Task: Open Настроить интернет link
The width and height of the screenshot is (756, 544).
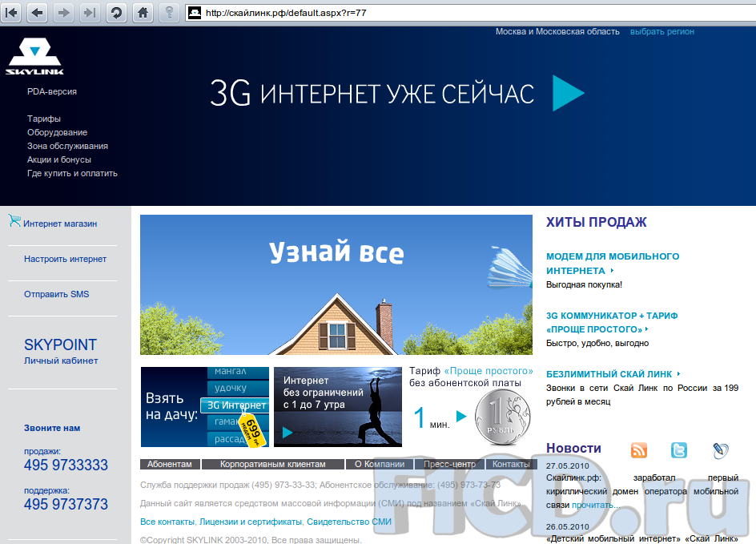Action: click(65, 259)
